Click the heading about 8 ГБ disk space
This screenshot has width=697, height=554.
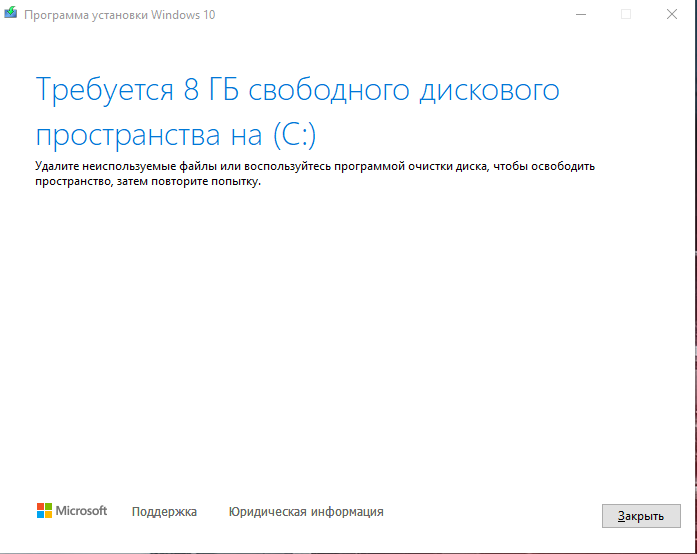point(297,112)
